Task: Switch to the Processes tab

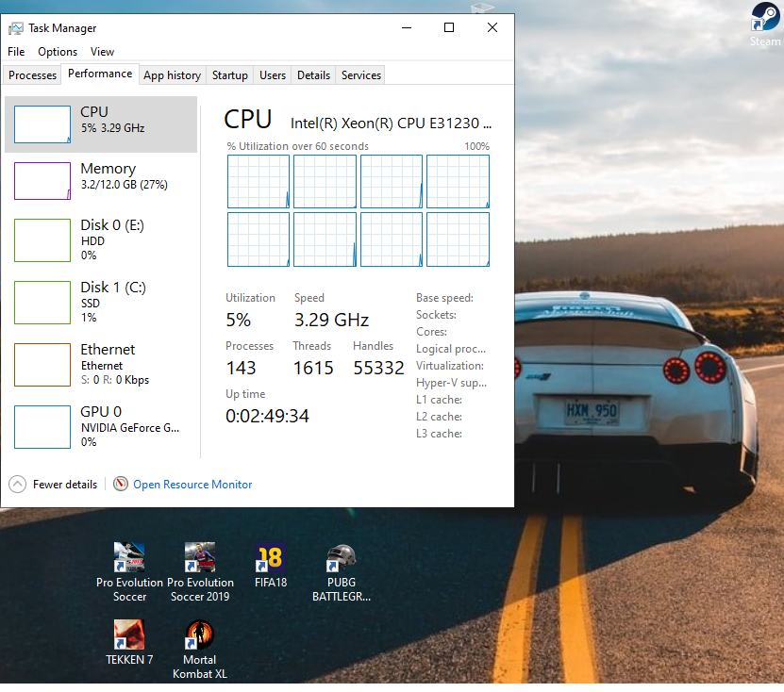Action: [x=33, y=75]
